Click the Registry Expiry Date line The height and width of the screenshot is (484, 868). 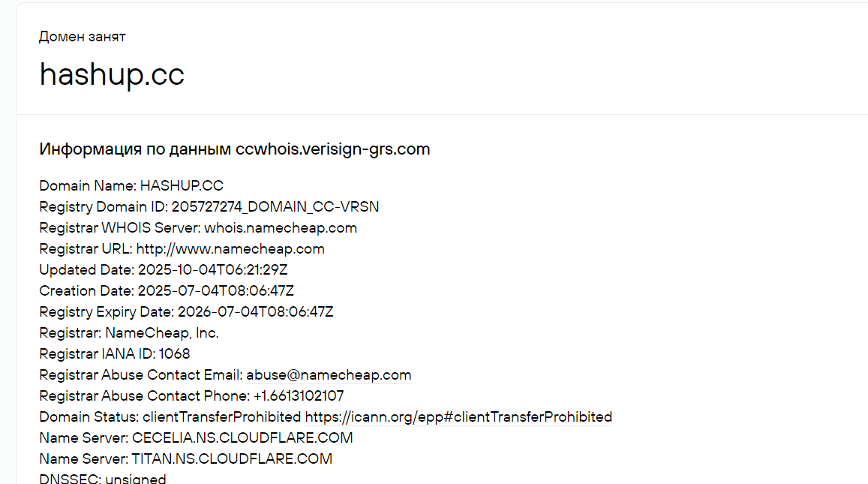tap(186, 311)
